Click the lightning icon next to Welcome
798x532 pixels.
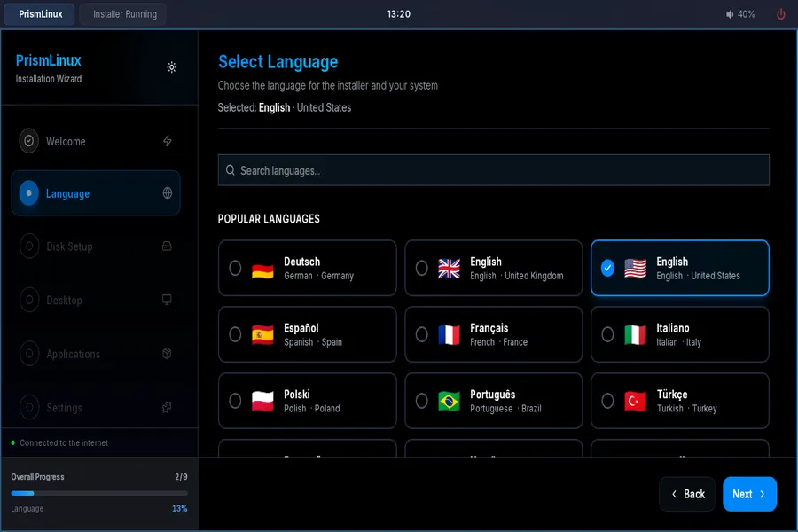(x=167, y=140)
